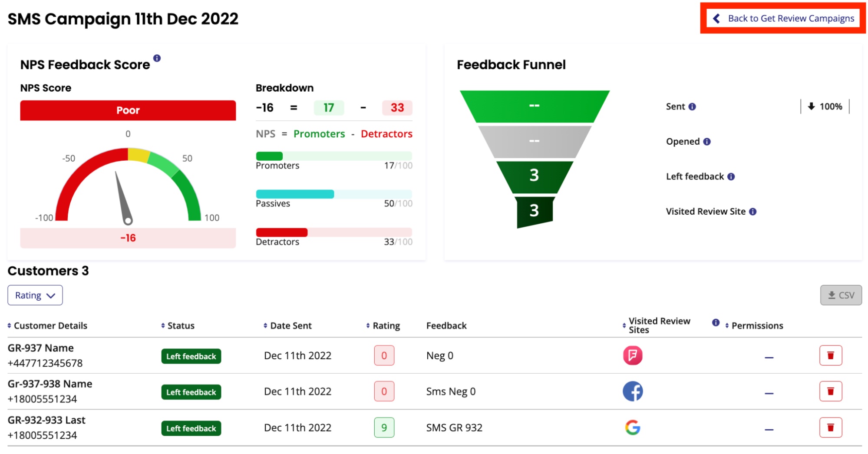
Task: Go back to Get Review Campaigns
Action: [x=783, y=18]
